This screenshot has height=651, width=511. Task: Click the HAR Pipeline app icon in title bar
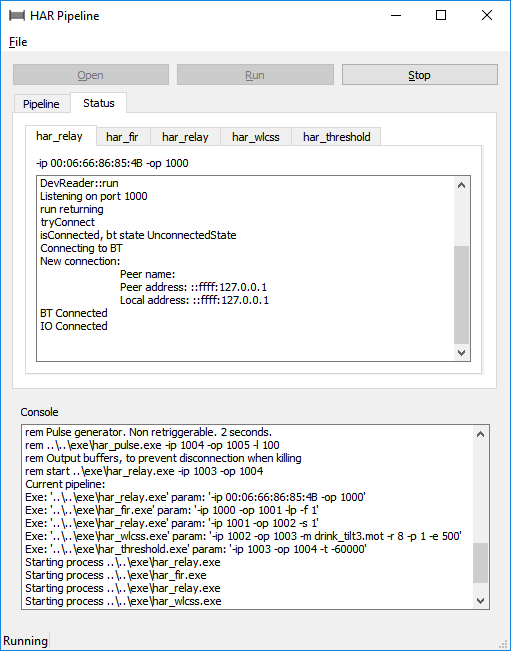click(x=17, y=16)
